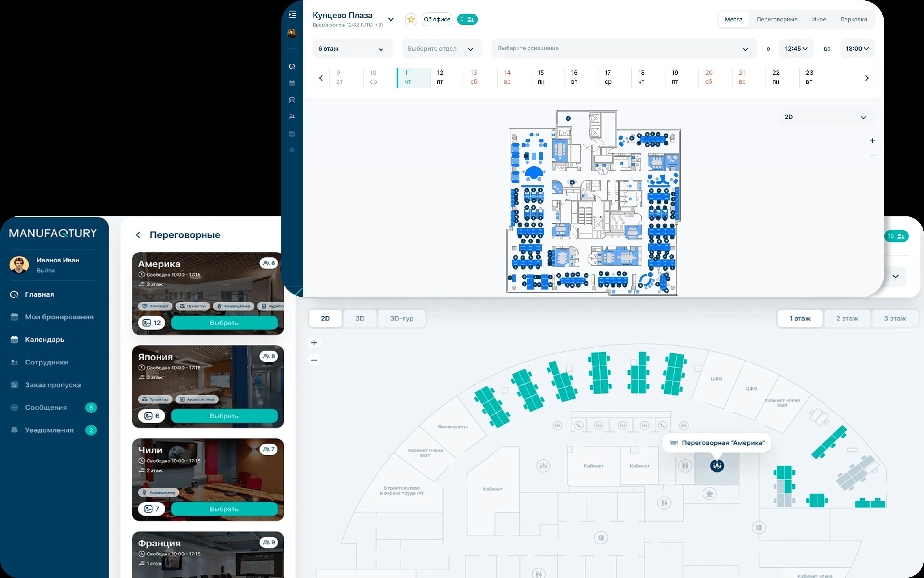The height and width of the screenshot is (578, 924).
Task: Select the 1 этаж floor tab
Action: click(x=800, y=318)
